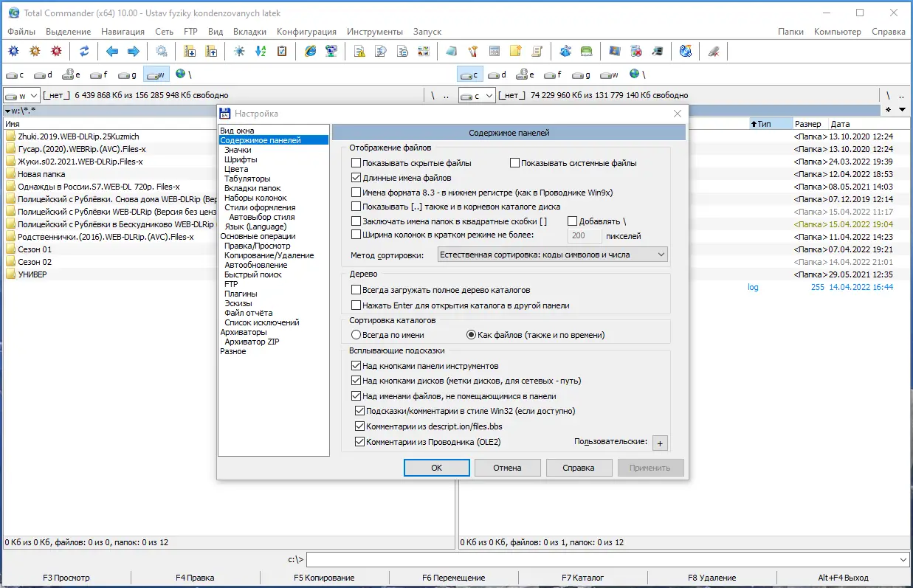Click the globe with music note icon
The height and width of the screenshot is (588, 913).
pos(685,51)
